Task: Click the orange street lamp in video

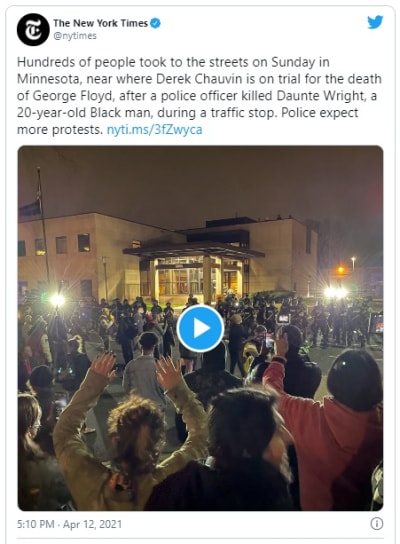Action: (x=340, y=270)
